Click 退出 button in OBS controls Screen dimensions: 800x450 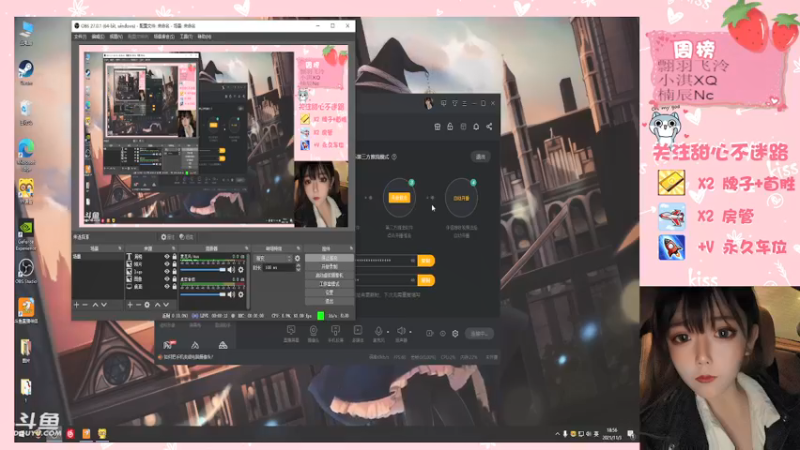(329, 301)
